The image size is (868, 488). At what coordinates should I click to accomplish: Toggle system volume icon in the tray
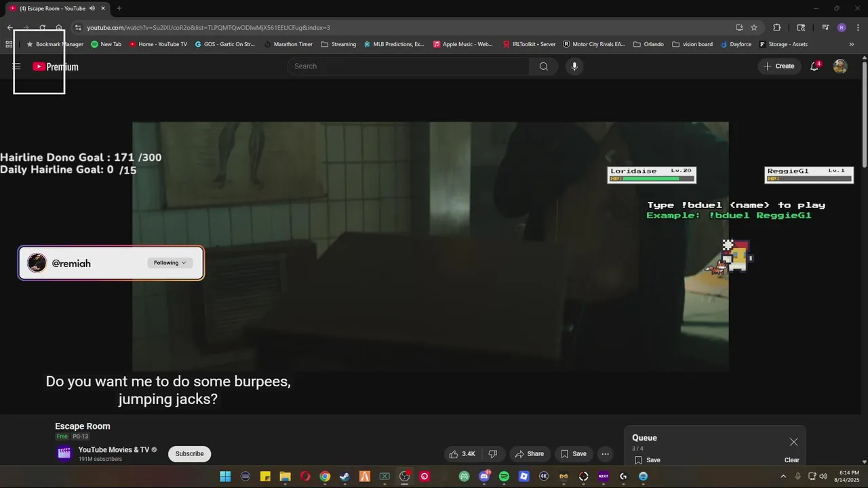pos(823,476)
